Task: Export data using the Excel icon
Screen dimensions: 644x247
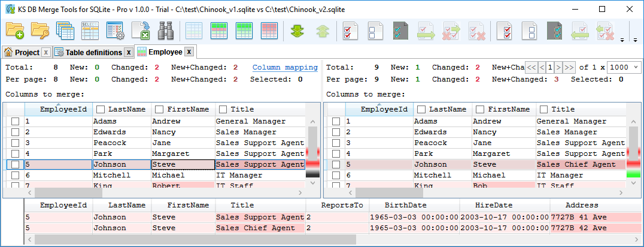Action: coord(140,31)
